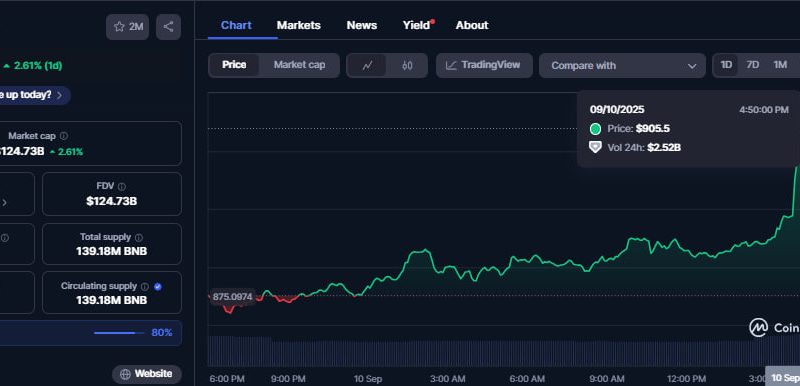Switch to line chart icon
The height and width of the screenshot is (386, 800).
[x=367, y=65]
